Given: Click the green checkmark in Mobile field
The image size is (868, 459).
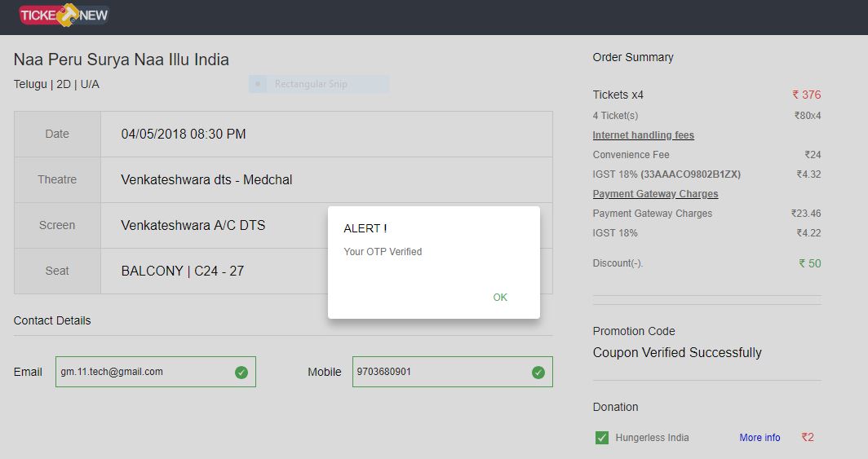Looking at the screenshot, I should (x=538, y=373).
